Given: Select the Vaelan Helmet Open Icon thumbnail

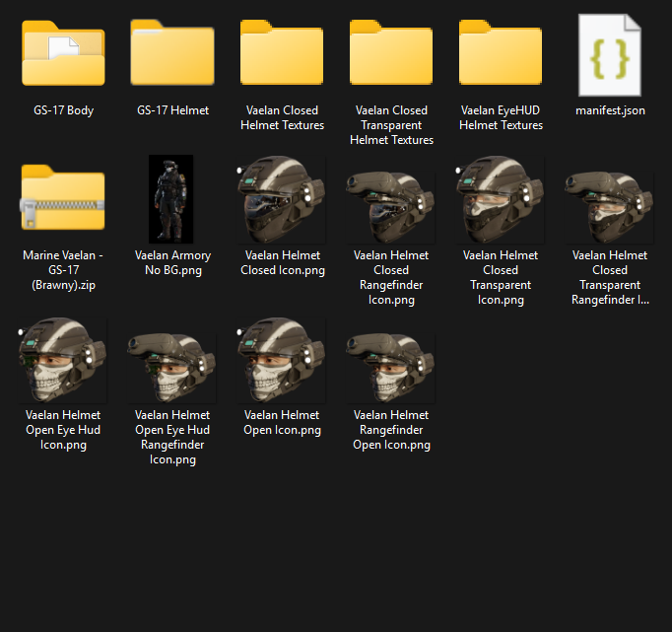Looking at the screenshot, I should coord(282,360).
